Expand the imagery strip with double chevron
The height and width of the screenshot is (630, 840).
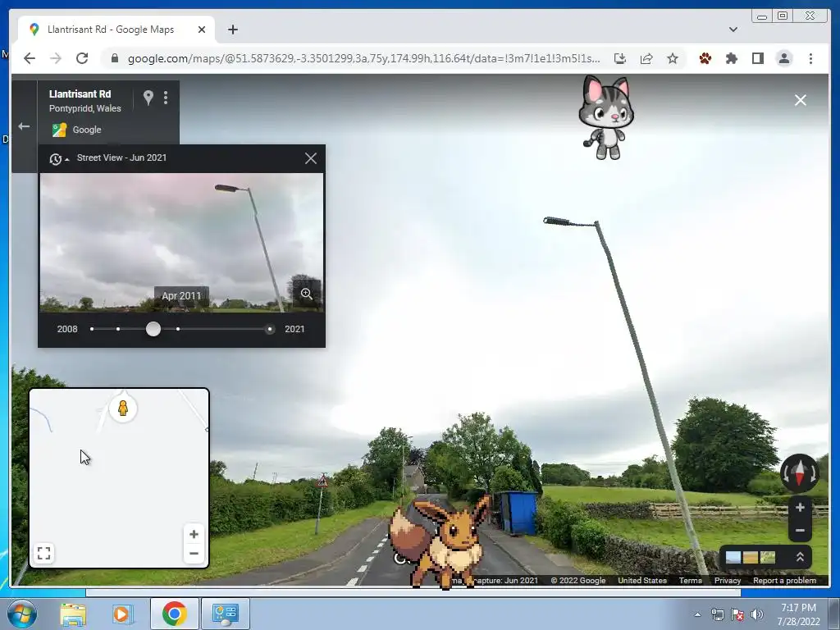pyautogui.click(x=800, y=557)
